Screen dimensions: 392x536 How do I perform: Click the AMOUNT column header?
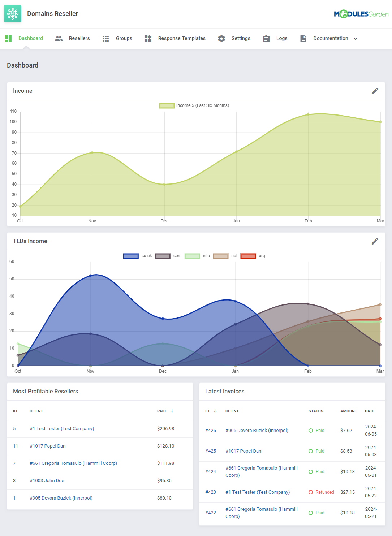(349, 411)
